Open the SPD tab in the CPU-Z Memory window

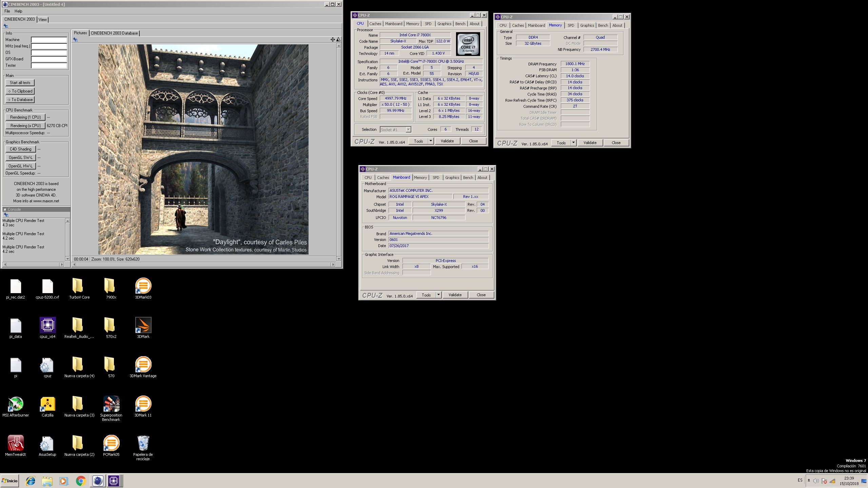tap(571, 25)
